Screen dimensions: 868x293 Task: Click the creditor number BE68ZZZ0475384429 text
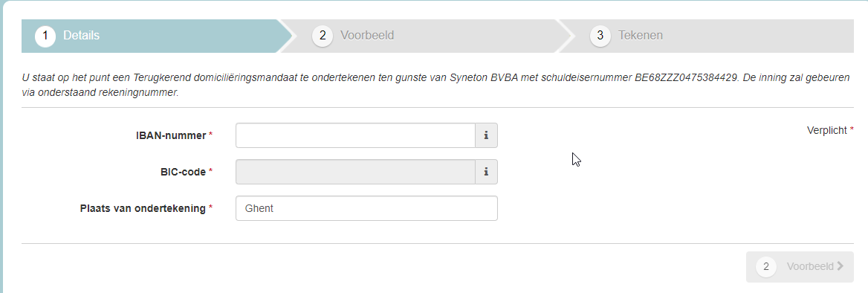coord(687,79)
